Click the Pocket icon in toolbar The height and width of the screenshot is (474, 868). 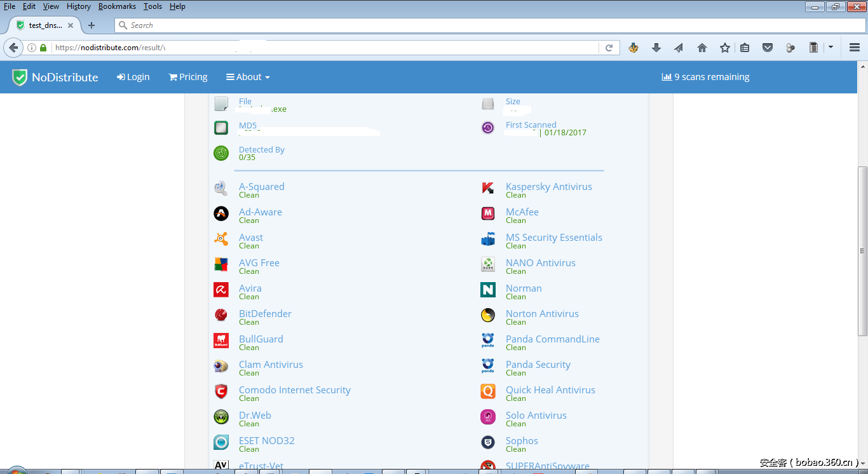(768, 48)
